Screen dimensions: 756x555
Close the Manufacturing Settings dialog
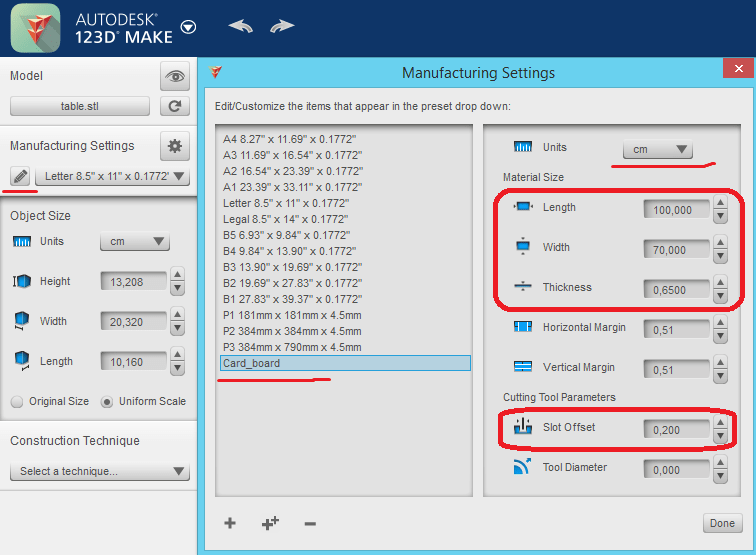pos(739,68)
